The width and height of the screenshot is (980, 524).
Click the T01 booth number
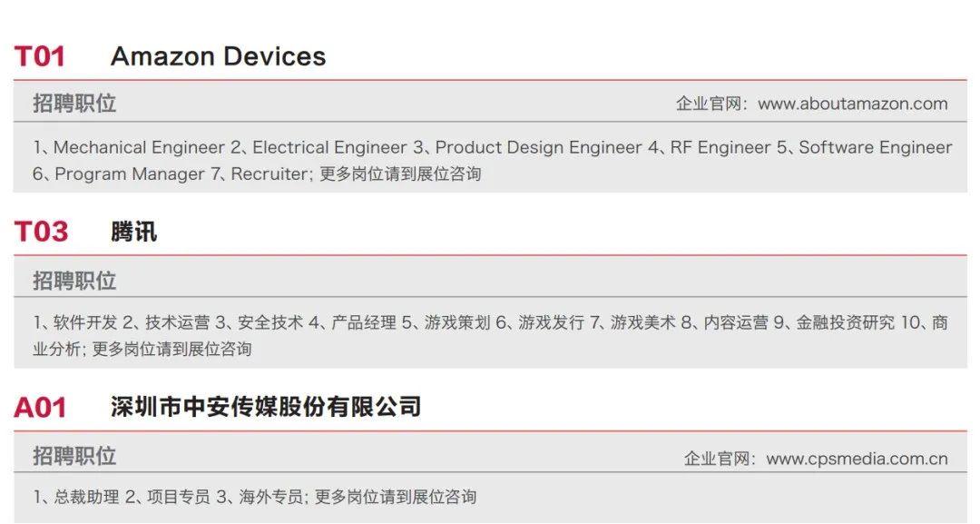click(40, 56)
